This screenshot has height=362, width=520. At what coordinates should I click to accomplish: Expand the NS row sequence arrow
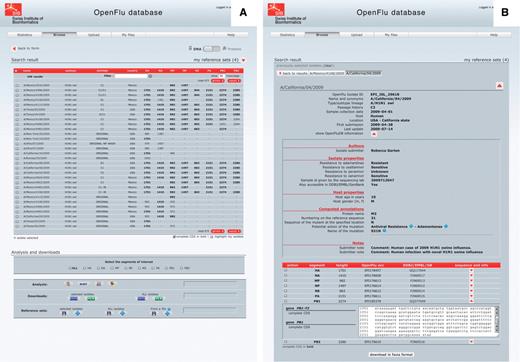[x=471, y=291]
